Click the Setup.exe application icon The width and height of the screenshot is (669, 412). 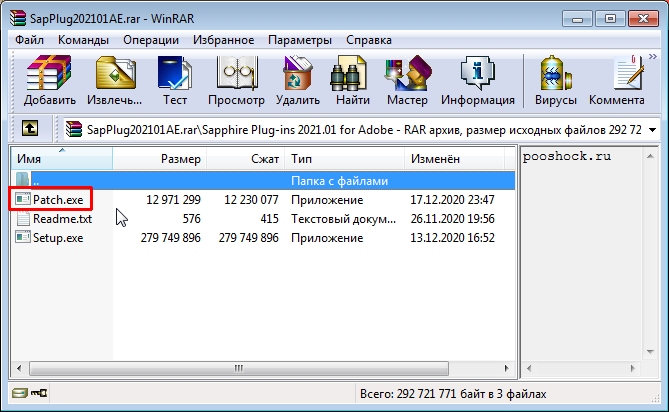(23, 237)
